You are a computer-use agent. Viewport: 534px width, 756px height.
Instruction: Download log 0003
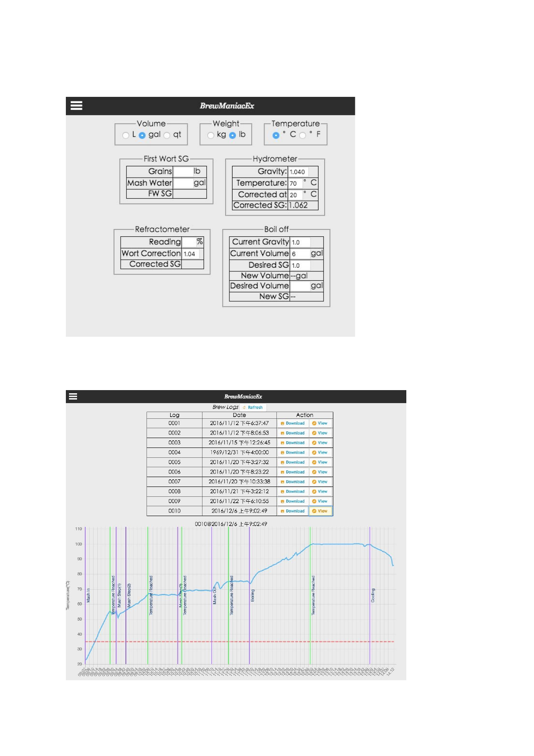click(293, 443)
